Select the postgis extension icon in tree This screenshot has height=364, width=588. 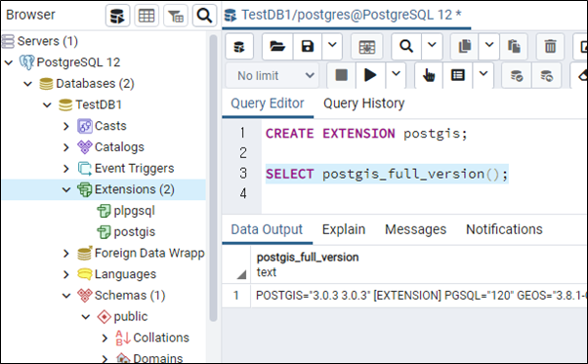tap(104, 232)
